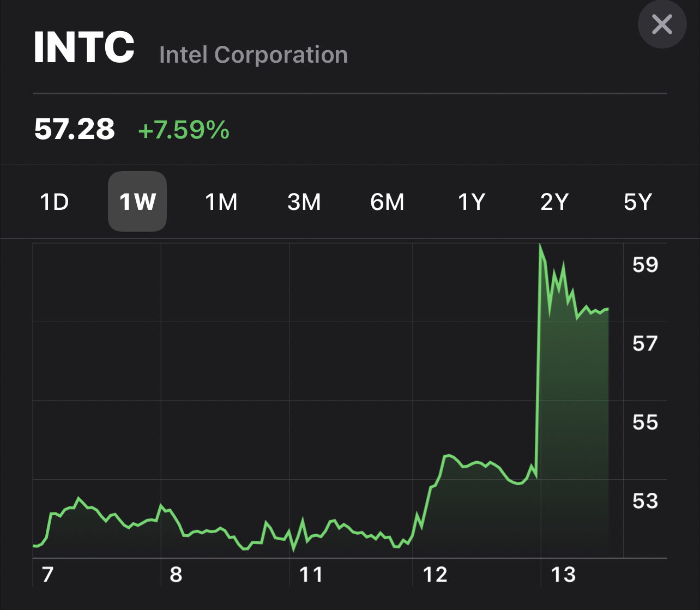Tap the 57.28 current price
Image resolution: width=700 pixels, height=610 pixels.
(75, 130)
